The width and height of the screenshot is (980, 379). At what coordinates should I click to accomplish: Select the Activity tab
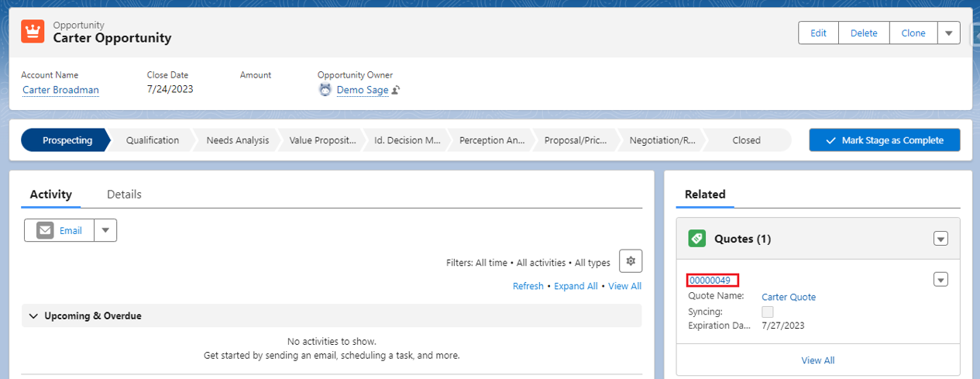pos(51,195)
